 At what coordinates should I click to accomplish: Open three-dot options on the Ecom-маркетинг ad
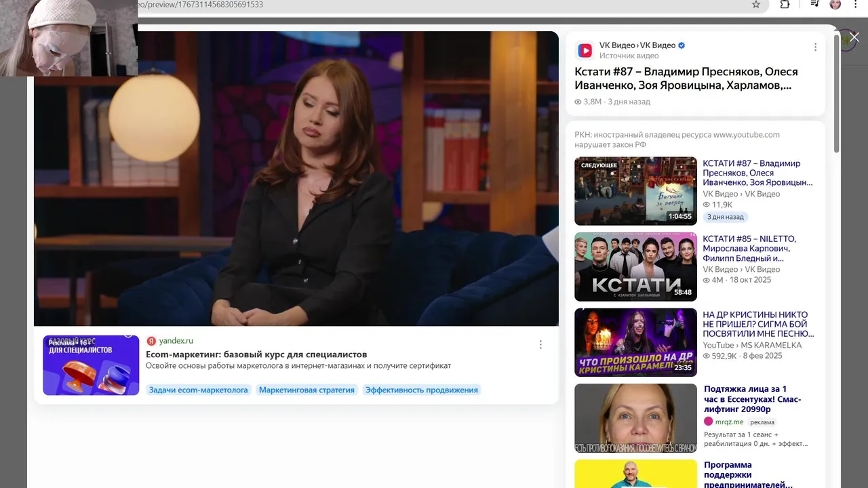540,344
